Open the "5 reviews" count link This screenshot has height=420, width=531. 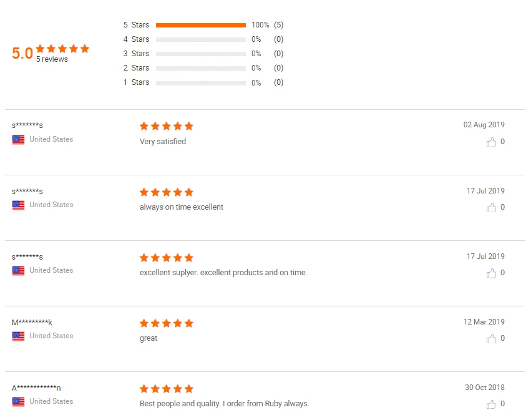(52, 59)
